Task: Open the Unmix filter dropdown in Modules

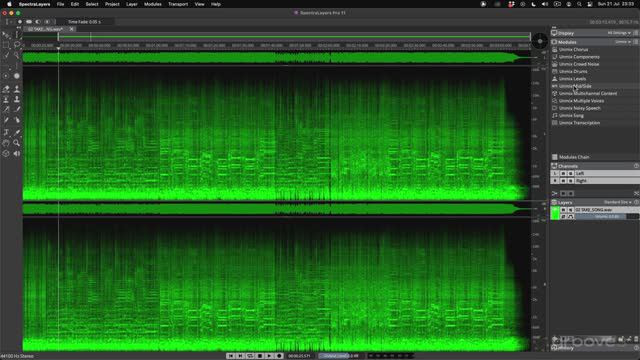Action: click(623, 42)
